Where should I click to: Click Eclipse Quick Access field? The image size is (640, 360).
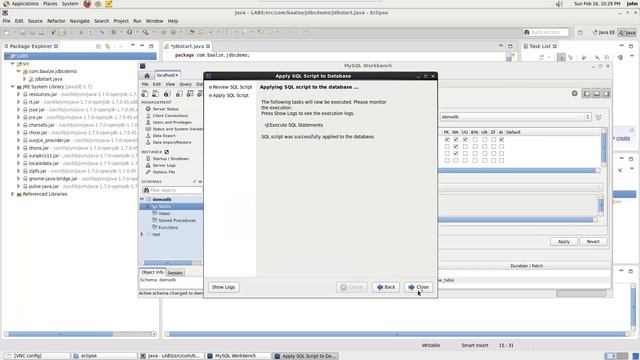coord(546,32)
